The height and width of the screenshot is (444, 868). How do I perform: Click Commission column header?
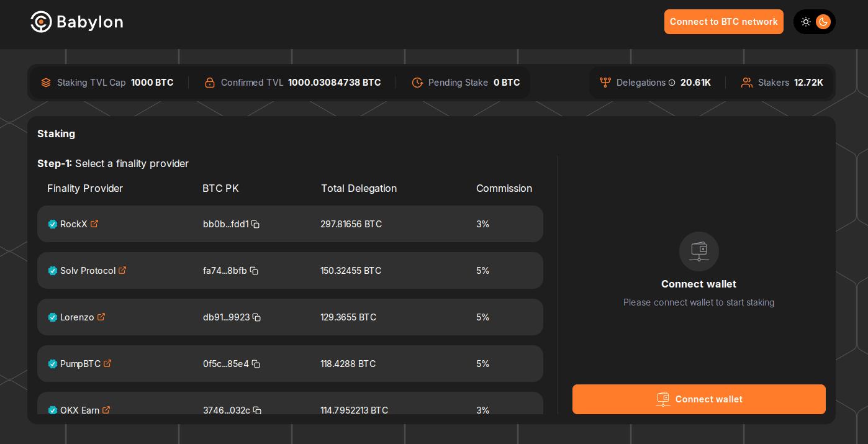(x=504, y=188)
